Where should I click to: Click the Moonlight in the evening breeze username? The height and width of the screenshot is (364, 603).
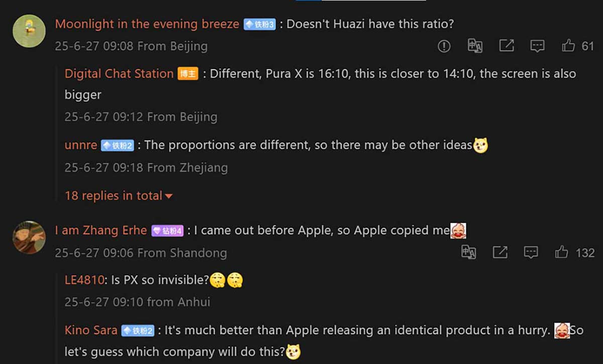(x=147, y=24)
